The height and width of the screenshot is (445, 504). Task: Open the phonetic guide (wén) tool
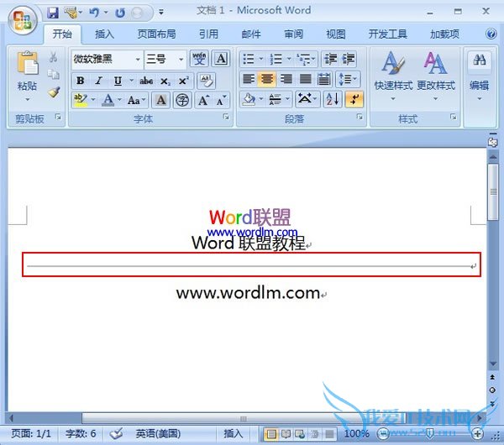point(199,59)
